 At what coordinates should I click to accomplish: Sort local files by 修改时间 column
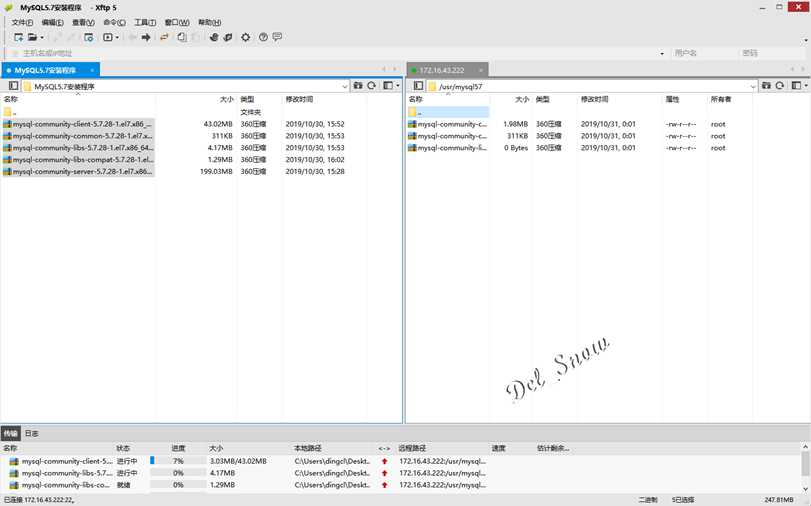299,99
